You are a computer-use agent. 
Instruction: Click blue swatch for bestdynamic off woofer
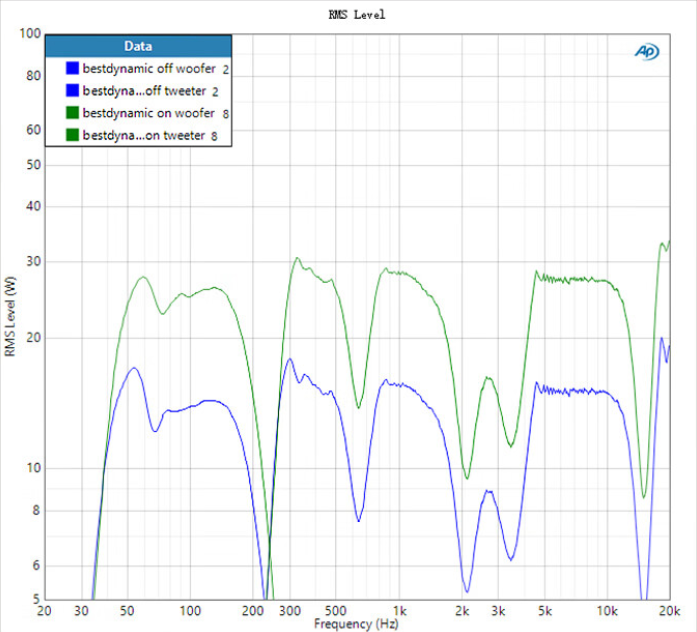[x=72, y=69]
